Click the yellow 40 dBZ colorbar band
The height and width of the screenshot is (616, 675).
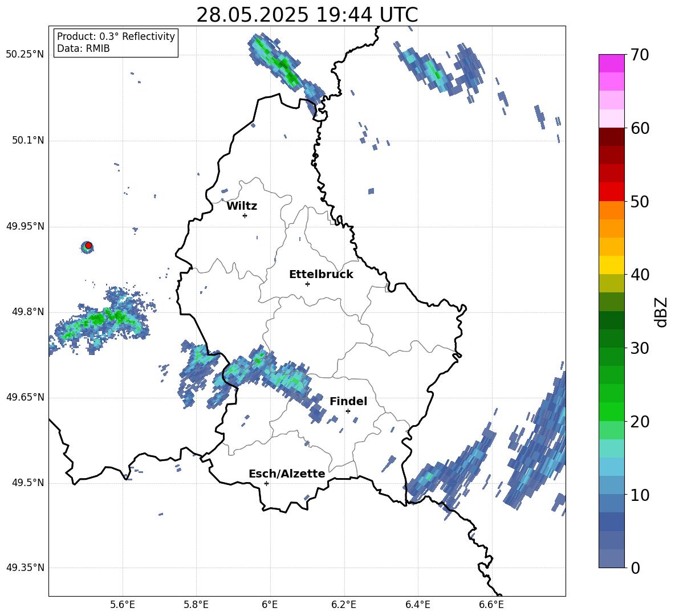coord(611,265)
